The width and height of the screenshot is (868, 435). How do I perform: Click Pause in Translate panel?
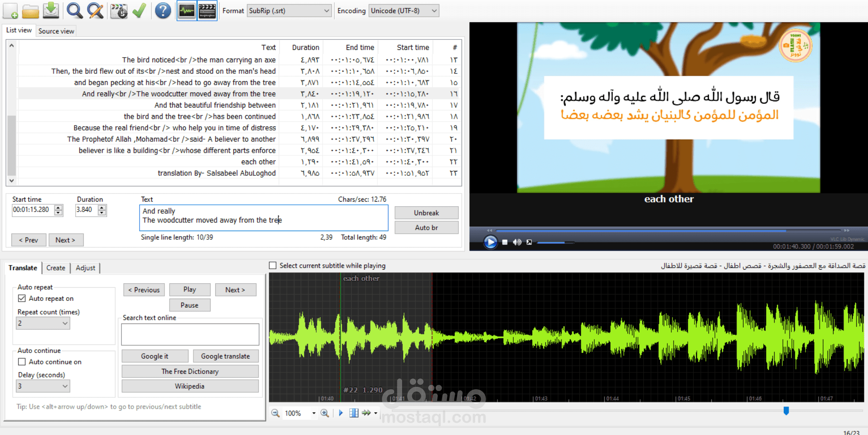click(190, 305)
